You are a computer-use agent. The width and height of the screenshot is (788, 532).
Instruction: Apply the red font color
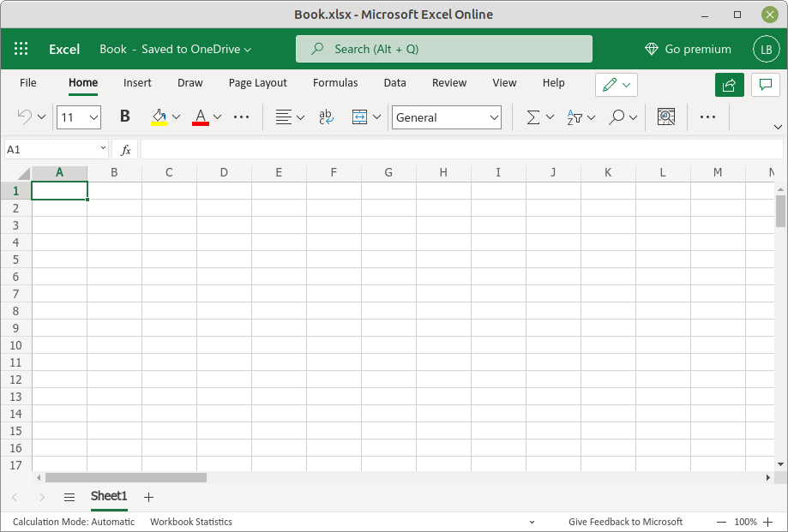[201, 117]
